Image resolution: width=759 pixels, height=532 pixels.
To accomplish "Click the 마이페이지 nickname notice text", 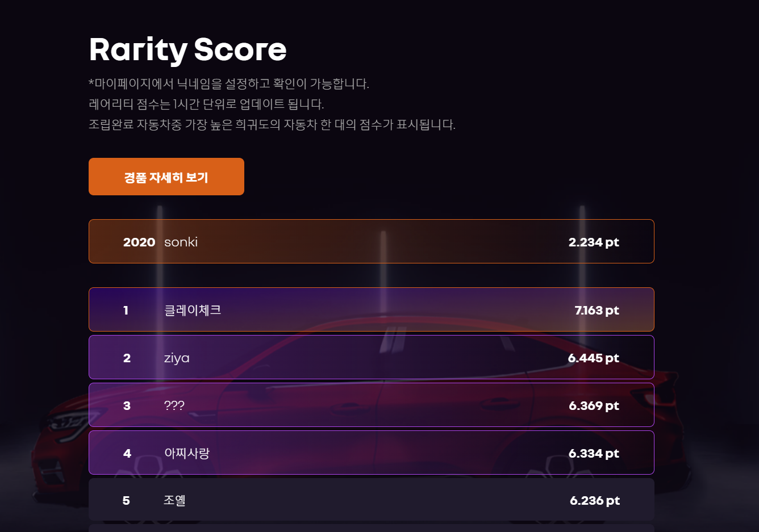I will tap(229, 84).
